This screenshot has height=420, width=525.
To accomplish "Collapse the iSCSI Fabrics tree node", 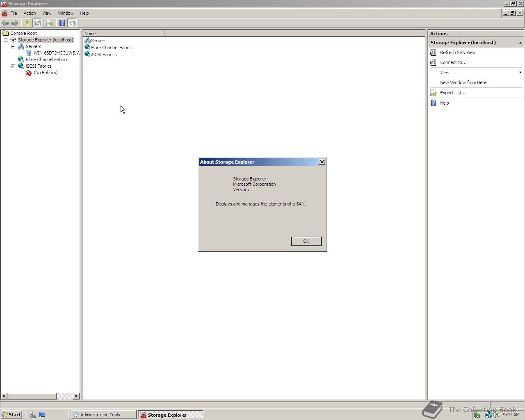I will [13, 66].
